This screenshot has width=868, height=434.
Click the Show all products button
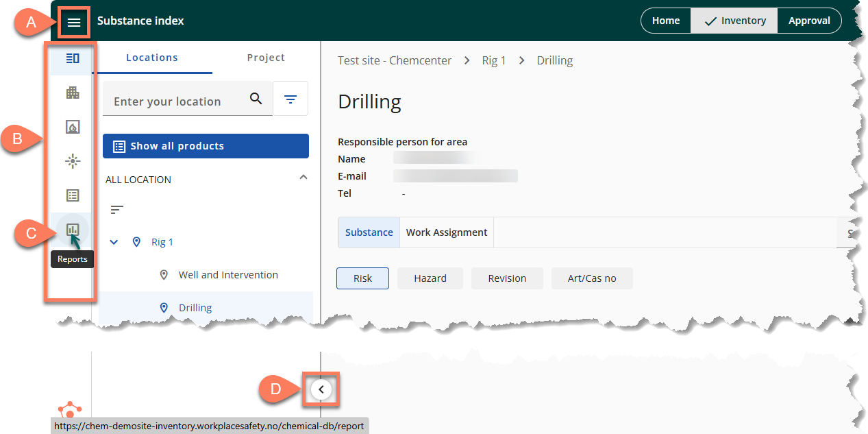[206, 146]
